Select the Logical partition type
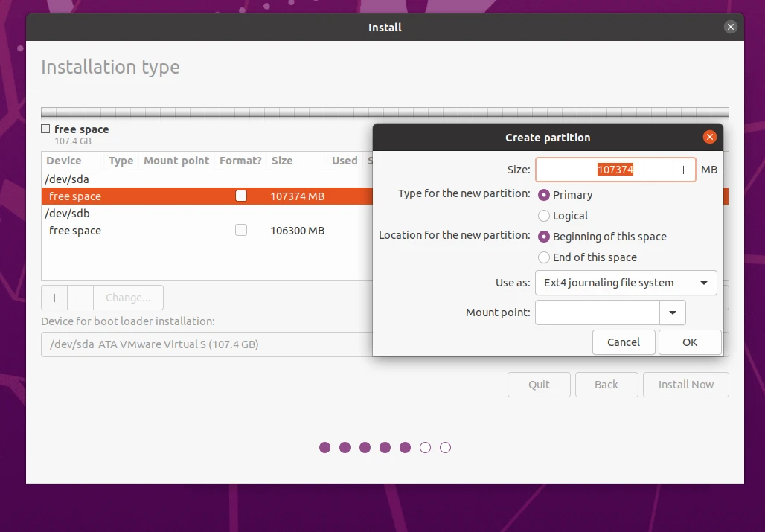 coord(544,216)
